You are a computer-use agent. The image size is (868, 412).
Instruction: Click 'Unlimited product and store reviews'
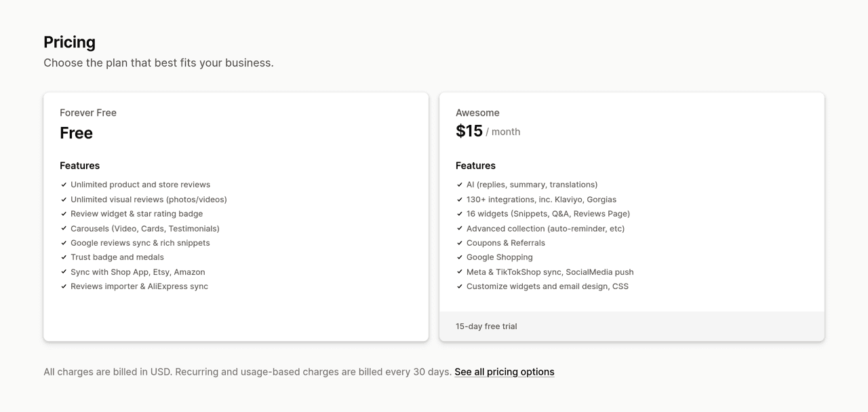(x=140, y=185)
